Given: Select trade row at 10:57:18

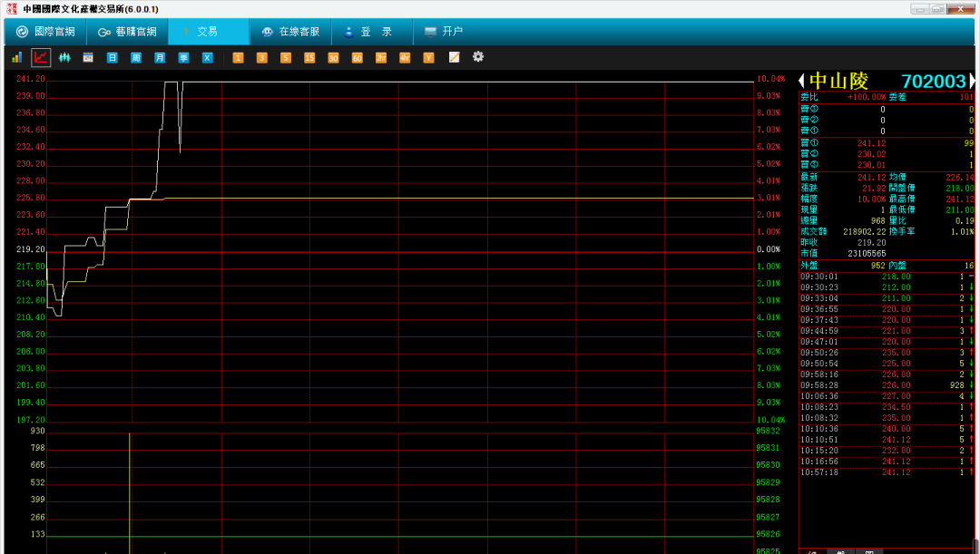Looking at the screenshot, I should pos(887,472).
